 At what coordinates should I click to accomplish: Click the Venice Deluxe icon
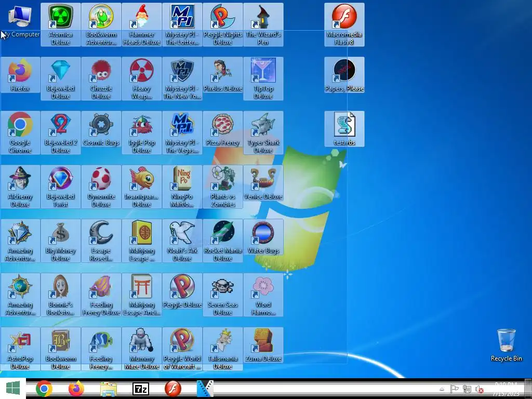[x=263, y=182]
